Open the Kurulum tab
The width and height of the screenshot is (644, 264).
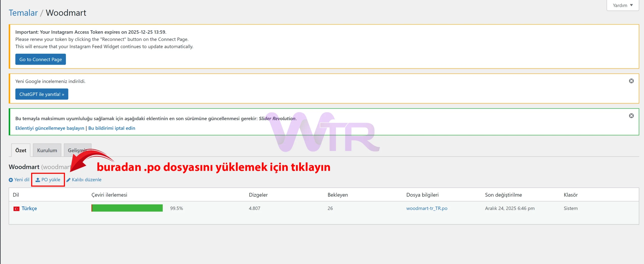coord(47,150)
